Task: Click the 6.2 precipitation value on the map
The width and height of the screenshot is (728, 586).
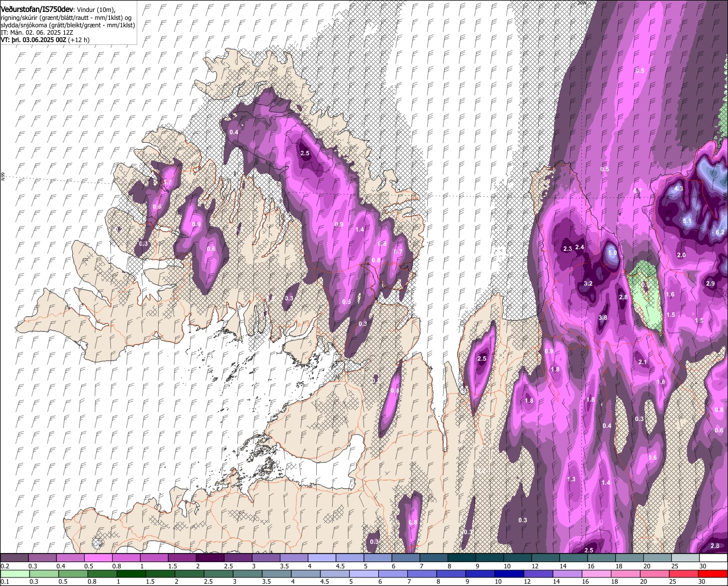Action: point(720,232)
